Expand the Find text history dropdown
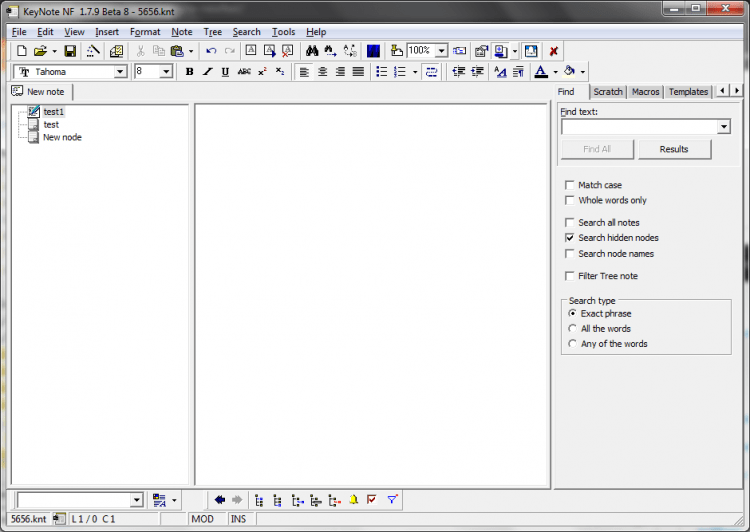The height and width of the screenshot is (532, 750). pos(724,127)
